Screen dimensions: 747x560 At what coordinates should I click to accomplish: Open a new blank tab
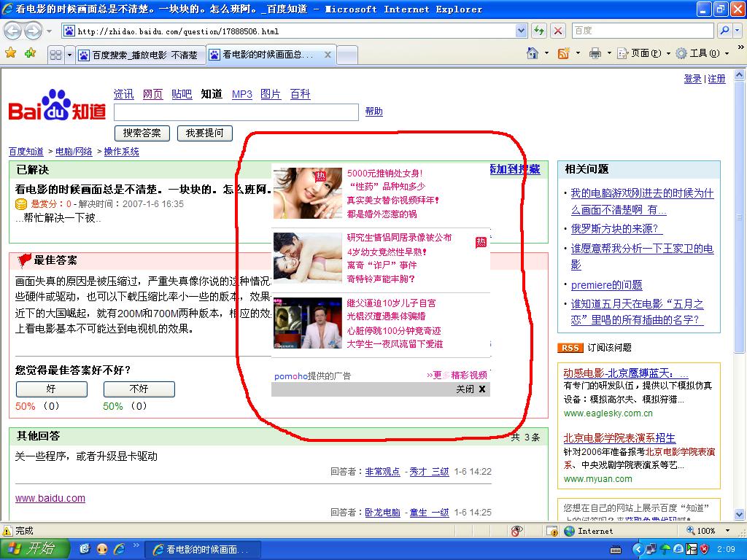point(347,55)
